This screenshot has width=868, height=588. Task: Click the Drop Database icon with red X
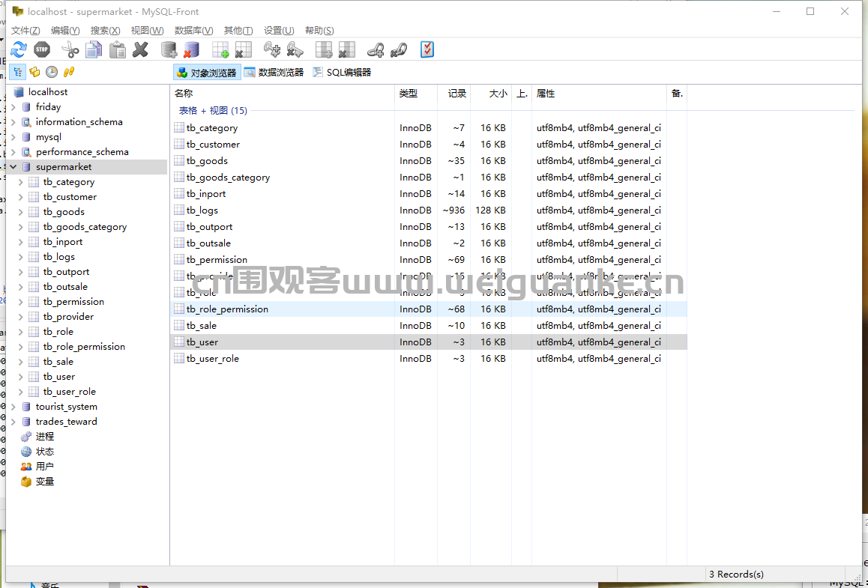click(192, 49)
